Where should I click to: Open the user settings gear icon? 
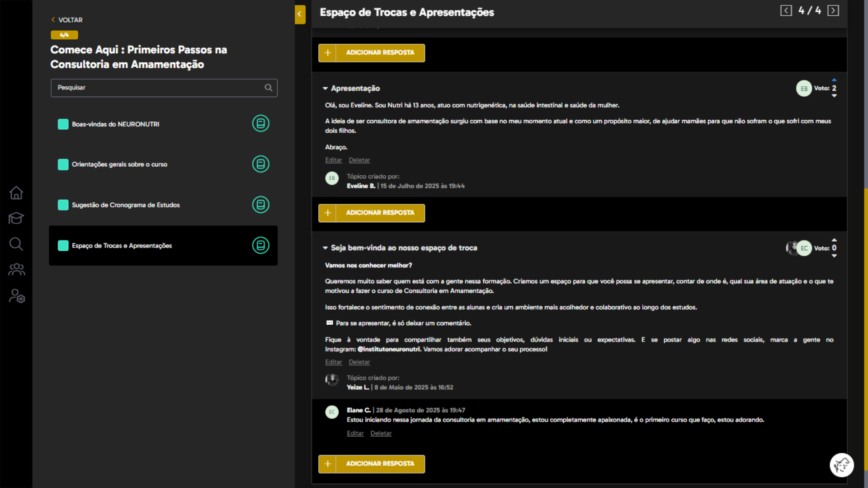coord(17,296)
